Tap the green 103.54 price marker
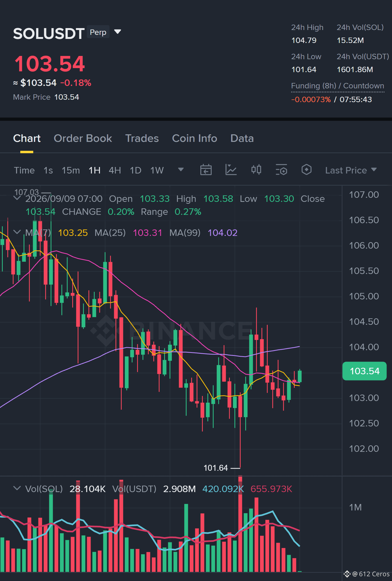The width and height of the screenshot is (392, 581). 364,371
